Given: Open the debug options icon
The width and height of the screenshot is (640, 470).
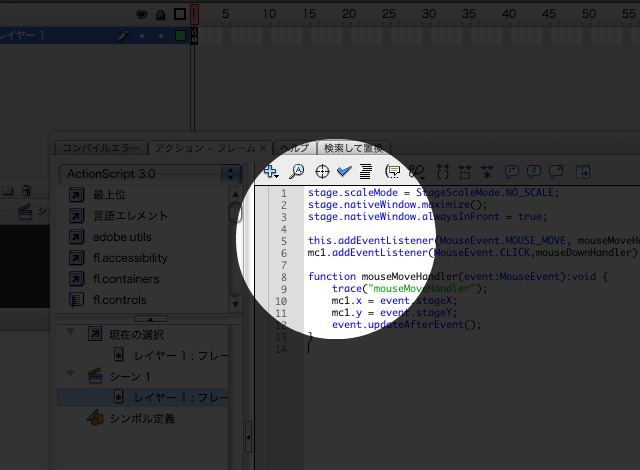Looking at the screenshot, I should click(x=415, y=171).
